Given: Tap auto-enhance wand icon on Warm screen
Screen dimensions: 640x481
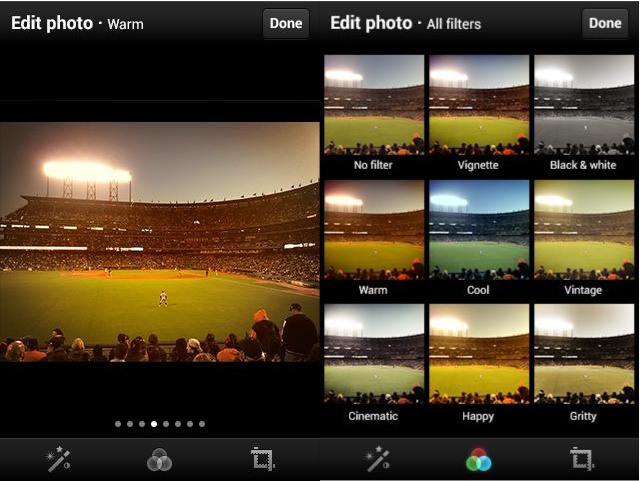Looking at the screenshot, I should point(57,460).
